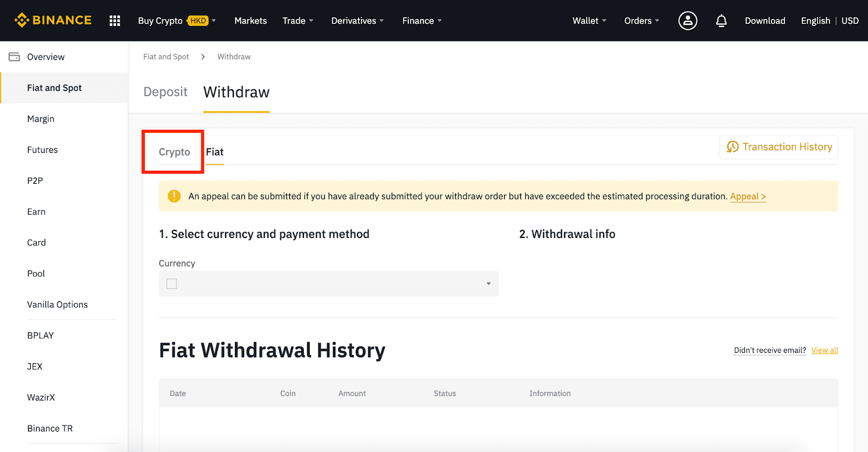Screen dimensions: 868x452
Task: Click the Transaction History clock icon
Action: coord(732,147)
